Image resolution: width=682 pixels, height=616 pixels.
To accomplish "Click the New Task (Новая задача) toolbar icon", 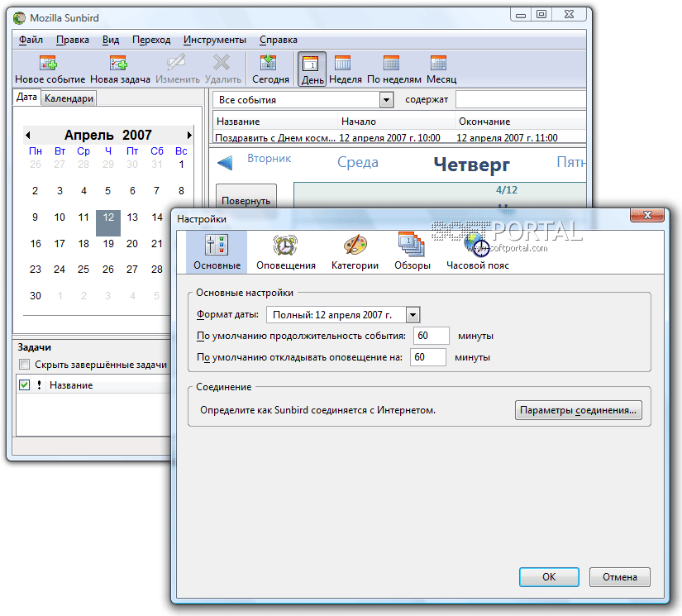I will click(118, 63).
